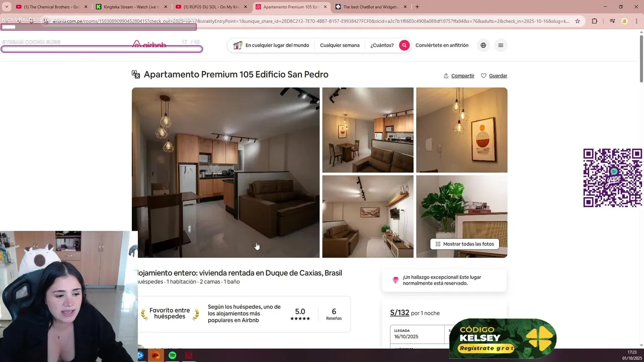Click the Yape QR code overlay
The height and width of the screenshot is (362, 644).
click(x=612, y=178)
